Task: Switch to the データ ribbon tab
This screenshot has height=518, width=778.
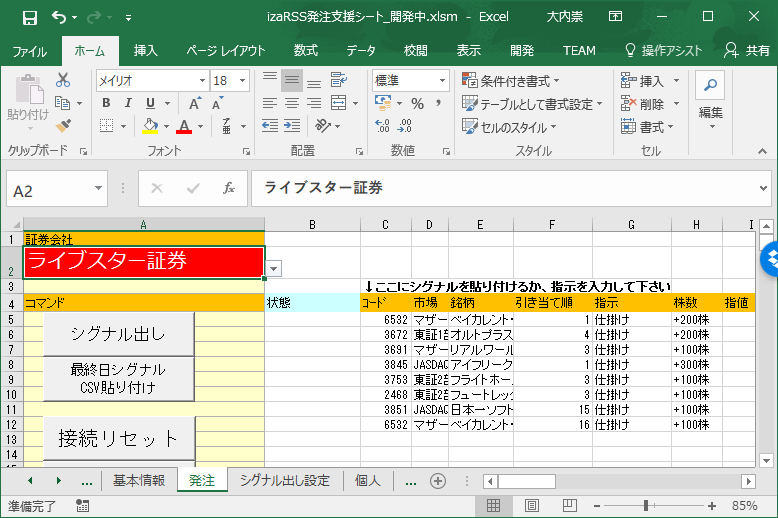Action: (x=361, y=51)
